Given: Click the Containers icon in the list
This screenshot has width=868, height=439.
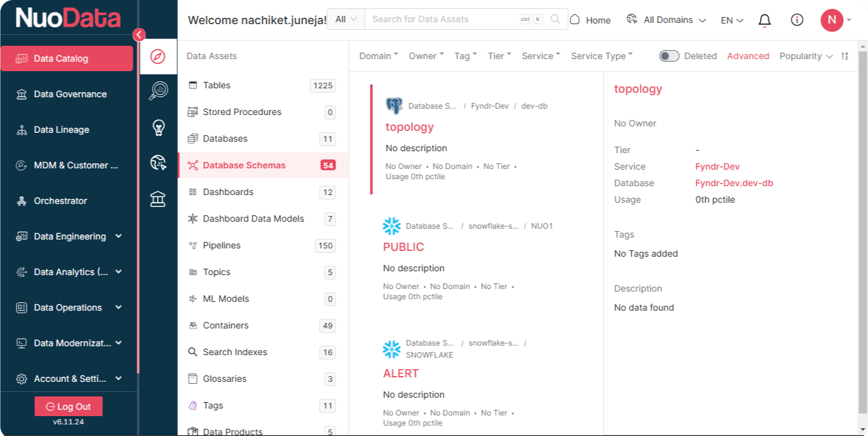Looking at the screenshot, I should tap(193, 325).
